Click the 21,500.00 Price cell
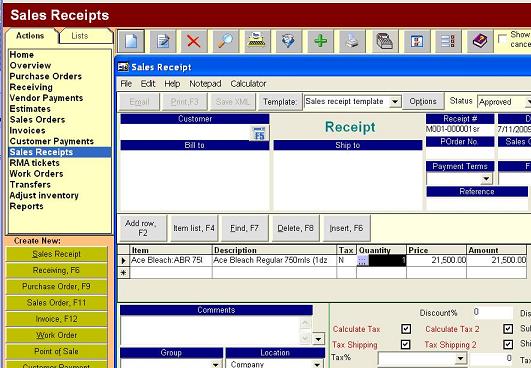 pyautogui.click(x=436, y=260)
